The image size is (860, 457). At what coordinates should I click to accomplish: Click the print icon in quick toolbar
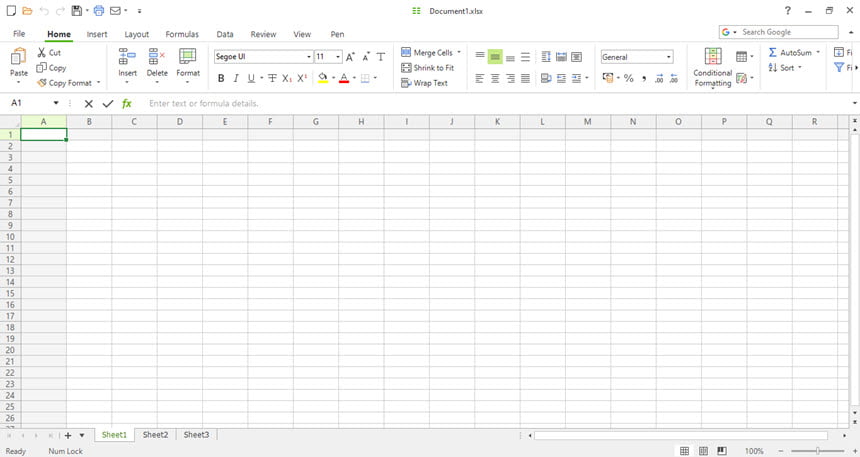pos(99,10)
